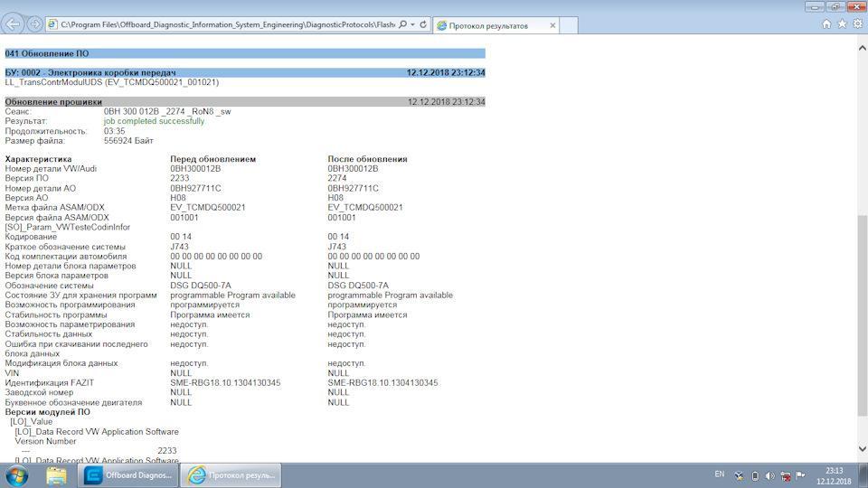The height and width of the screenshot is (488, 868).
Task: Open the Windows Start button
Action: (17, 475)
